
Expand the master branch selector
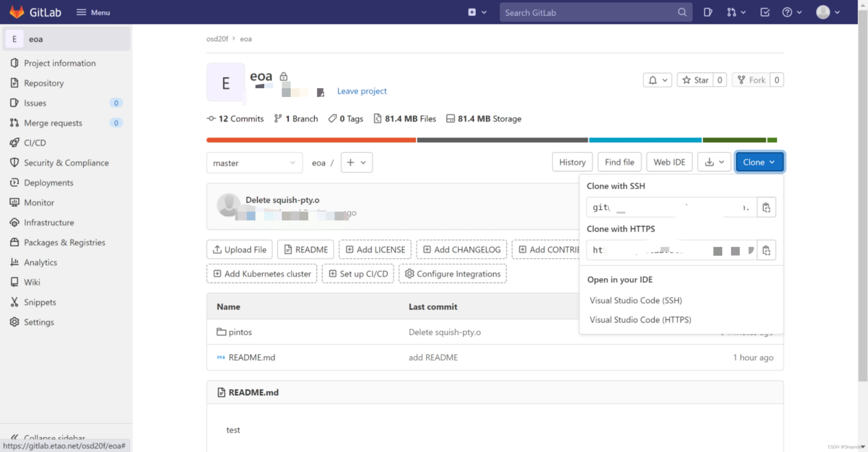254,163
